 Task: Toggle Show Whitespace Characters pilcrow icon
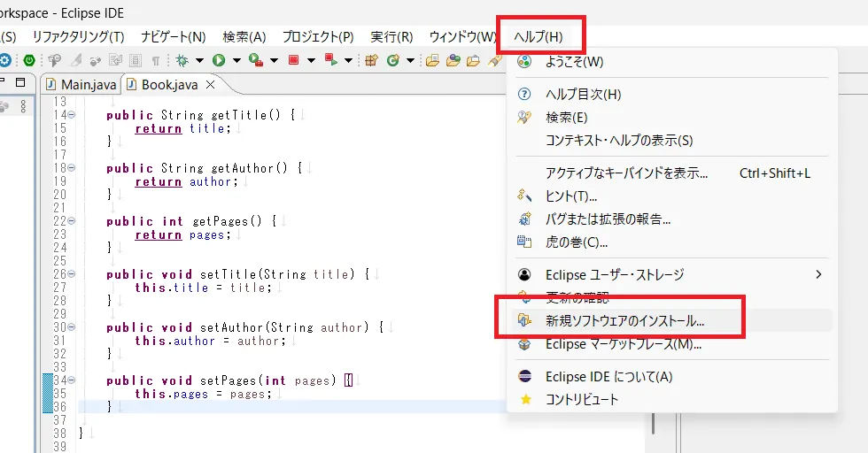[x=156, y=60]
